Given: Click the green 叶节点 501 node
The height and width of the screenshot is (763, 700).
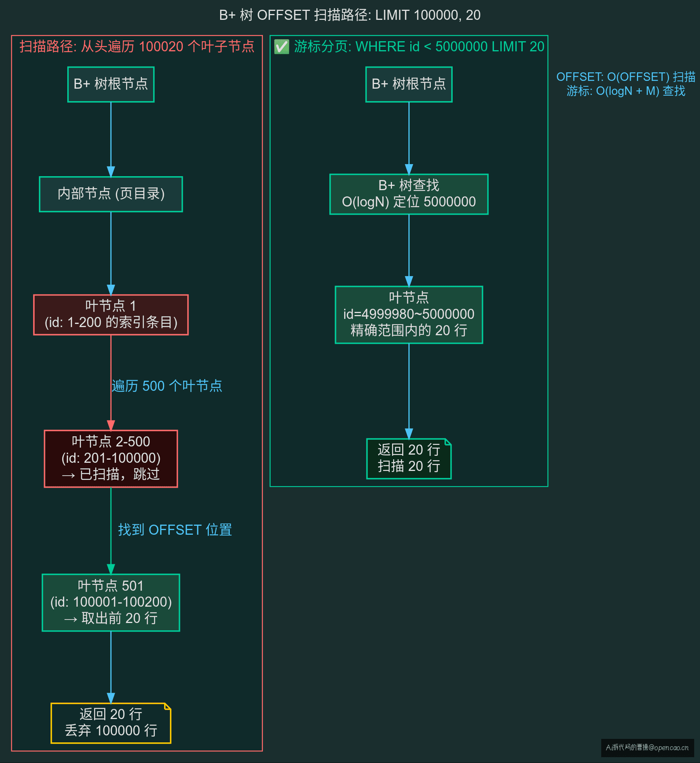Looking at the screenshot, I should 111,602.
